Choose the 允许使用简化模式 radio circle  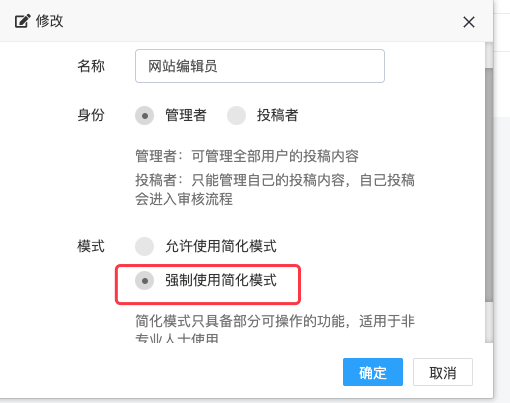(x=144, y=247)
